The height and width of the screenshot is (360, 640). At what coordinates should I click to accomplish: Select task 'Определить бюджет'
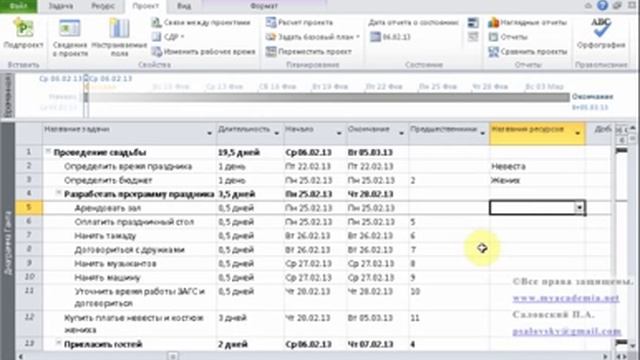point(108,180)
